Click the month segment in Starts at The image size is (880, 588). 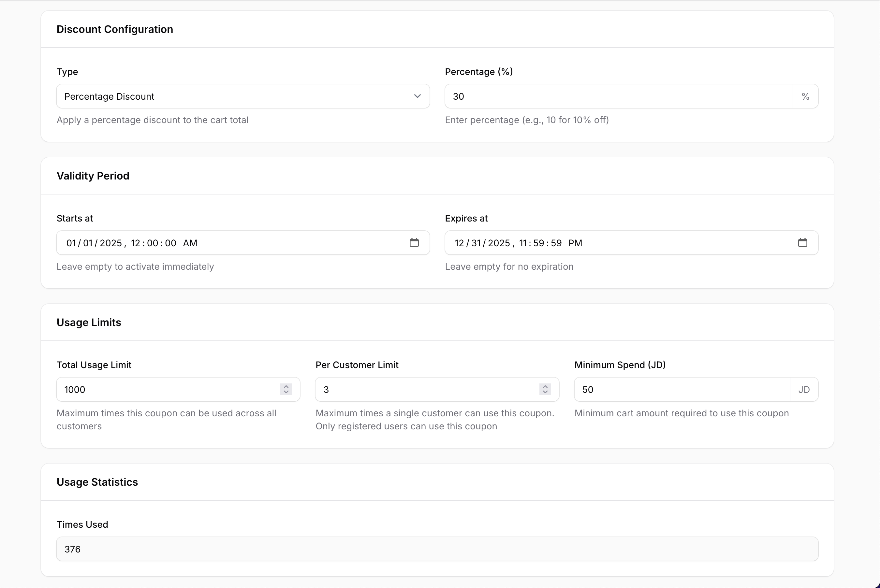[x=71, y=243]
